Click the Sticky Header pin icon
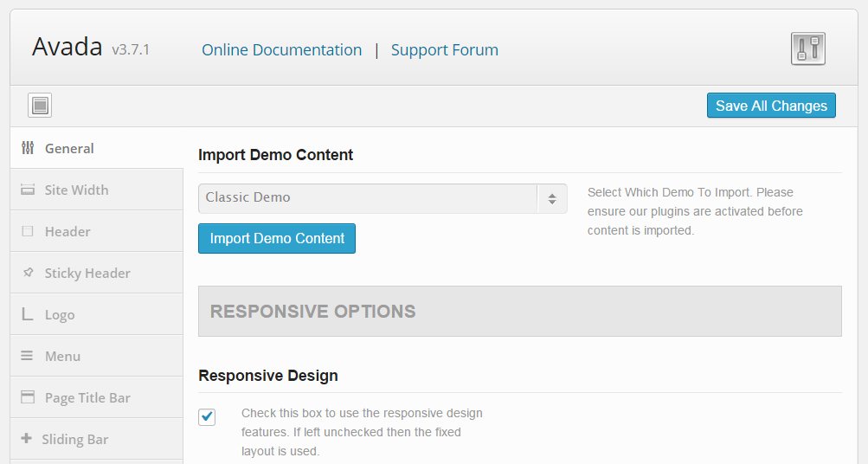868x464 pixels. click(x=28, y=273)
